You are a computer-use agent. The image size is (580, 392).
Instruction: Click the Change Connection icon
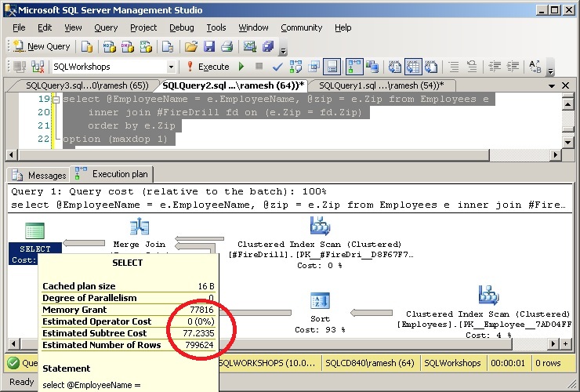click(x=38, y=67)
